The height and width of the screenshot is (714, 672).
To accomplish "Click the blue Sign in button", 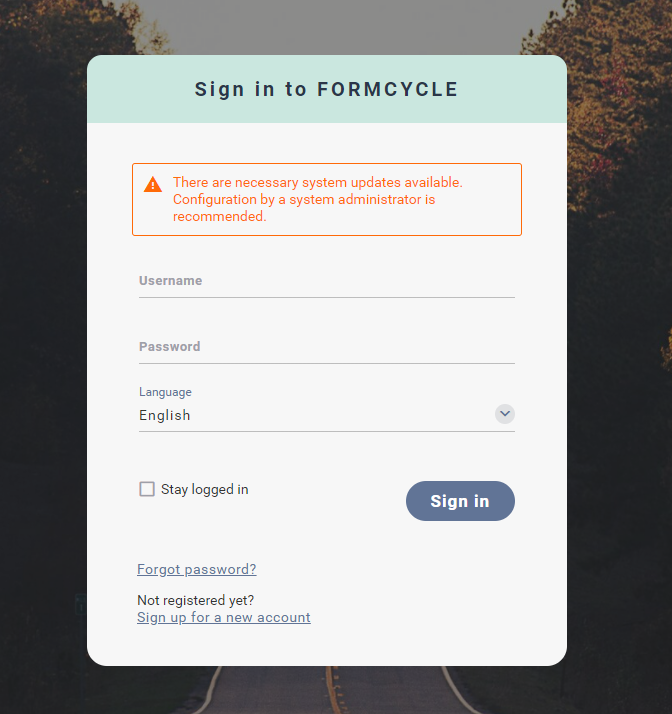I will (460, 501).
